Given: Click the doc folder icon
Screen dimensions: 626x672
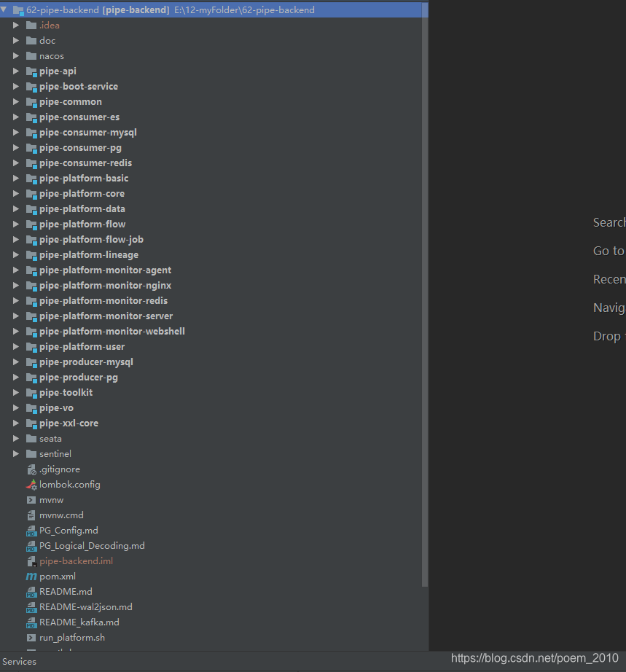Looking at the screenshot, I should tap(31, 41).
